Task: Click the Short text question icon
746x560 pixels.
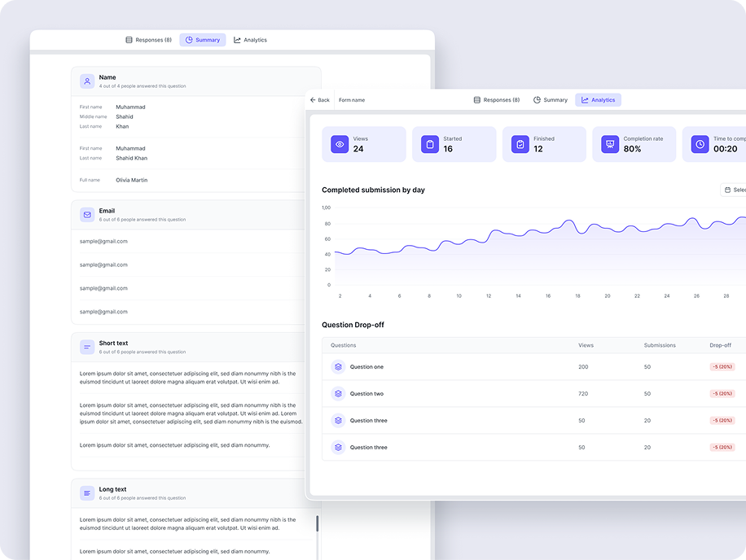Action: [87, 347]
